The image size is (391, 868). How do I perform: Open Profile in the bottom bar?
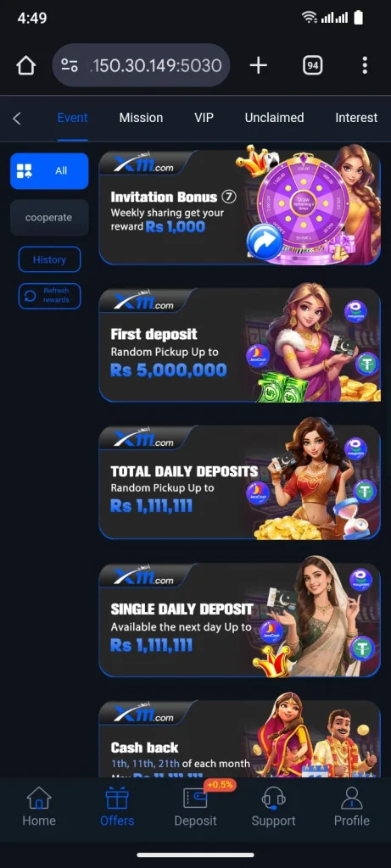point(352,807)
